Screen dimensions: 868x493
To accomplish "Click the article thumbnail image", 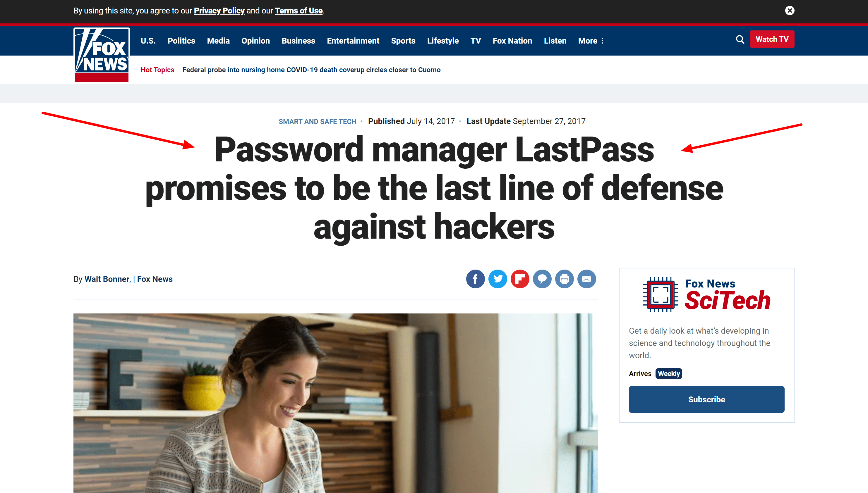I will pyautogui.click(x=334, y=402).
